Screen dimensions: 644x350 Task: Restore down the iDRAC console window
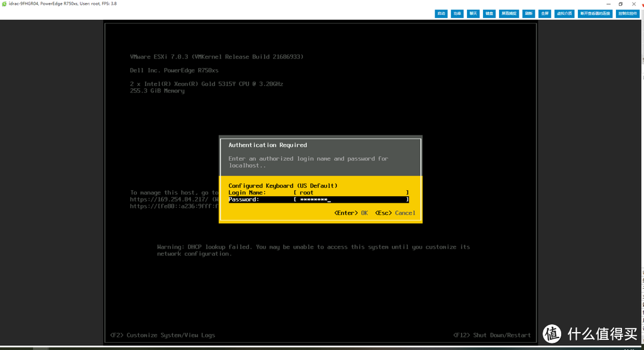coord(620,4)
